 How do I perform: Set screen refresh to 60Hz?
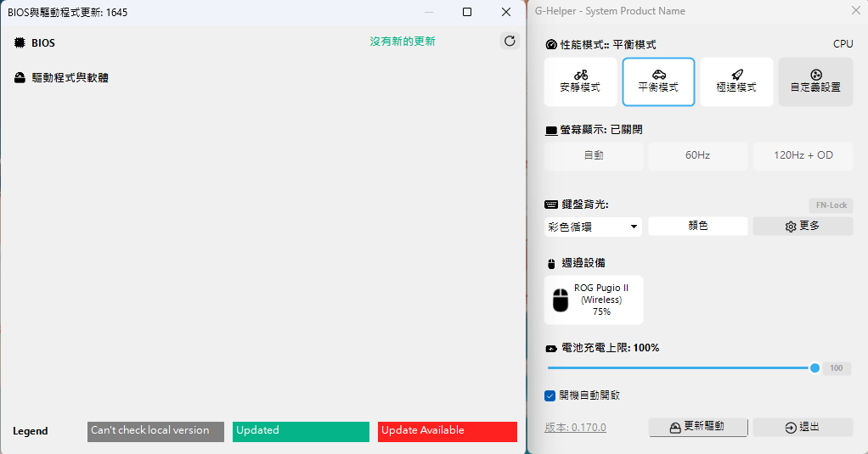coord(697,156)
